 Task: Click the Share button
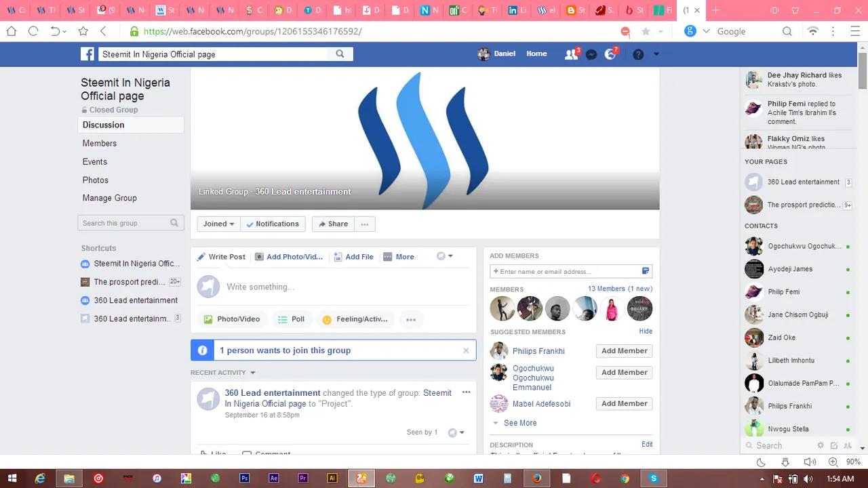pos(333,224)
